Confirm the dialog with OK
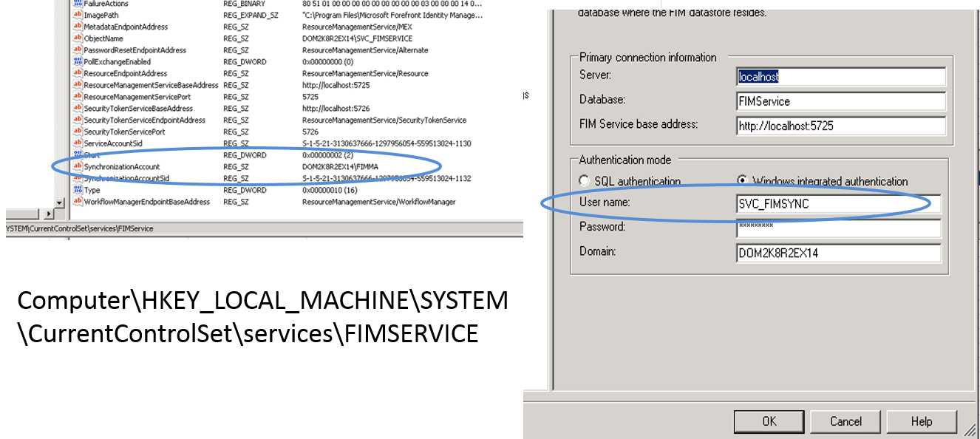 [769, 421]
